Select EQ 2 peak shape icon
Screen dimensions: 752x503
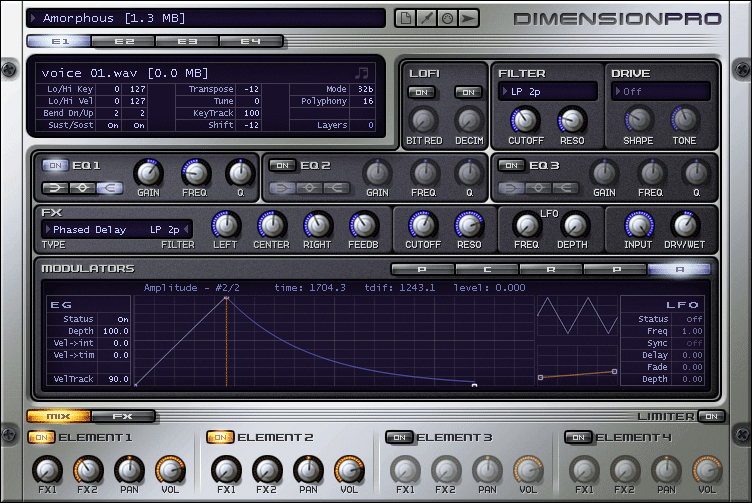(309, 188)
